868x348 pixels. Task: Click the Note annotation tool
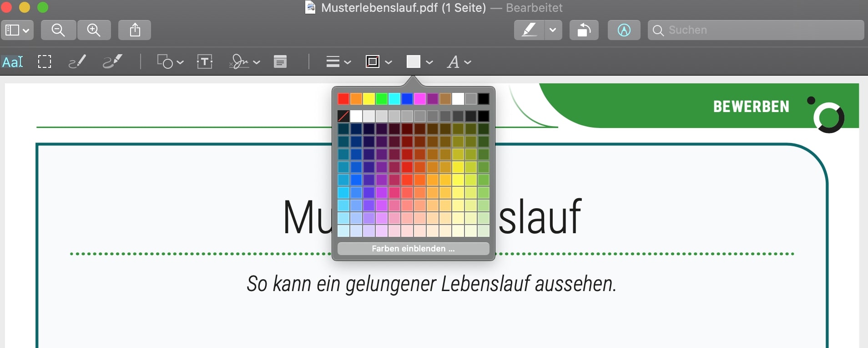(280, 61)
